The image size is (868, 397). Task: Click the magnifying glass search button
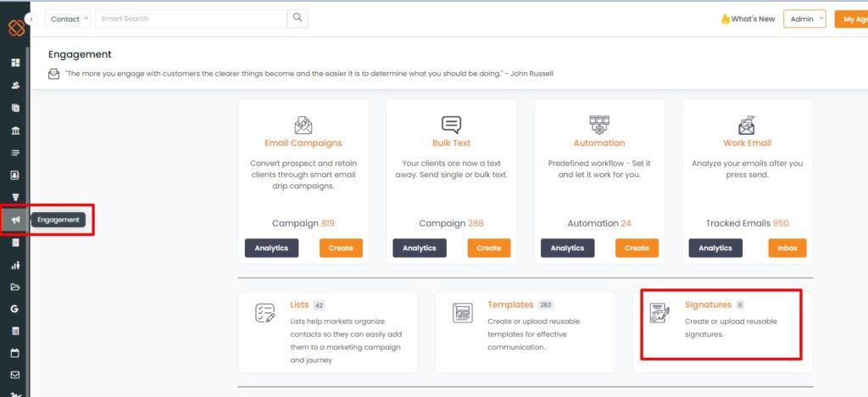pos(298,18)
